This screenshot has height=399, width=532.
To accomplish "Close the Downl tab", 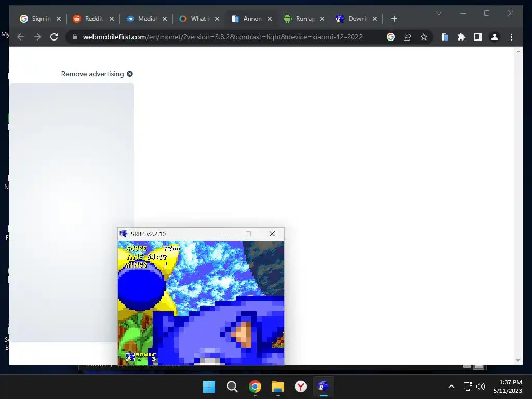I will coord(375,19).
